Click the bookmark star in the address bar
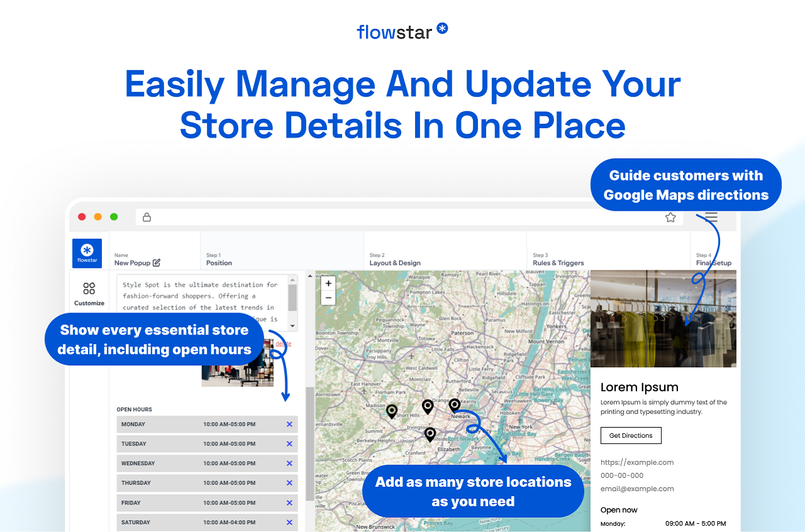Image resolution: width=805 pixels, height=532 pixels. 670,216
